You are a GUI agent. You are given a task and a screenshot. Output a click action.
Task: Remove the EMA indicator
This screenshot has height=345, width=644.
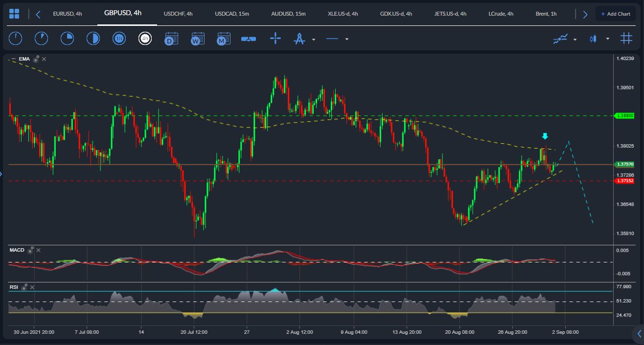(44, 59)
